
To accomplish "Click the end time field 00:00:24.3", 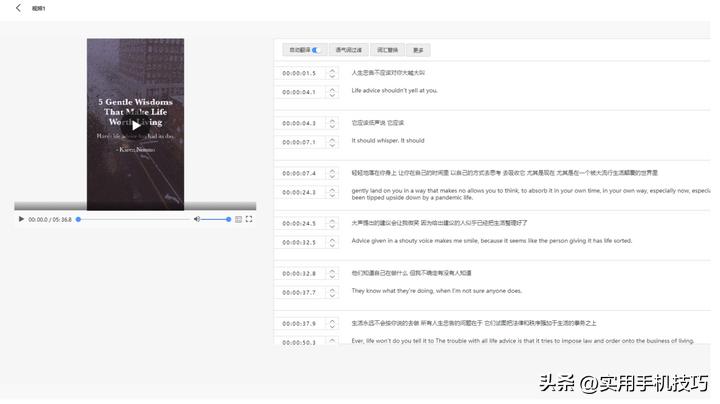I will point(301,192).
